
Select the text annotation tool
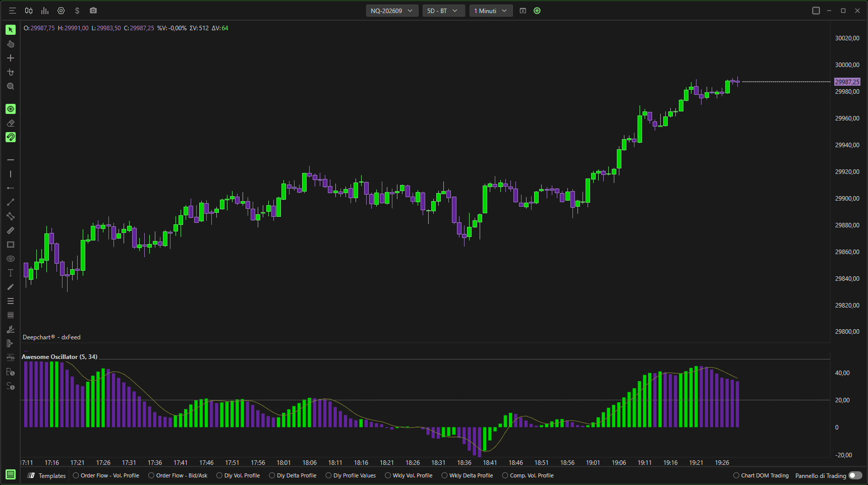pyautogui.click(x=11, y=273)
